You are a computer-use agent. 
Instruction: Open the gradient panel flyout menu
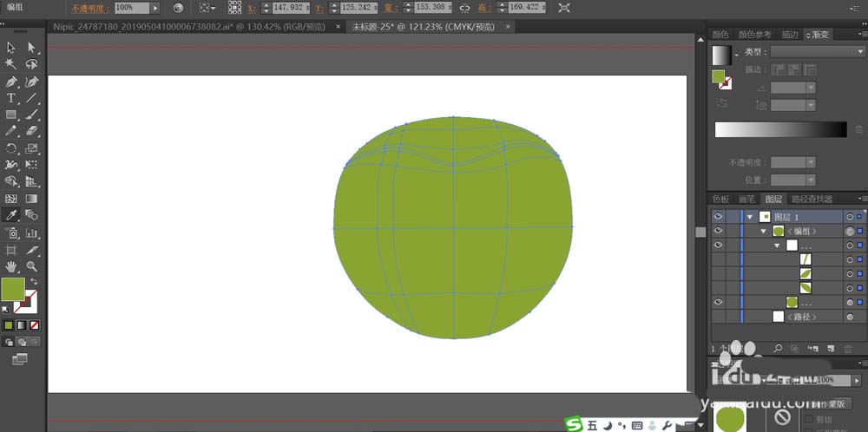click(x=861, y=35)
